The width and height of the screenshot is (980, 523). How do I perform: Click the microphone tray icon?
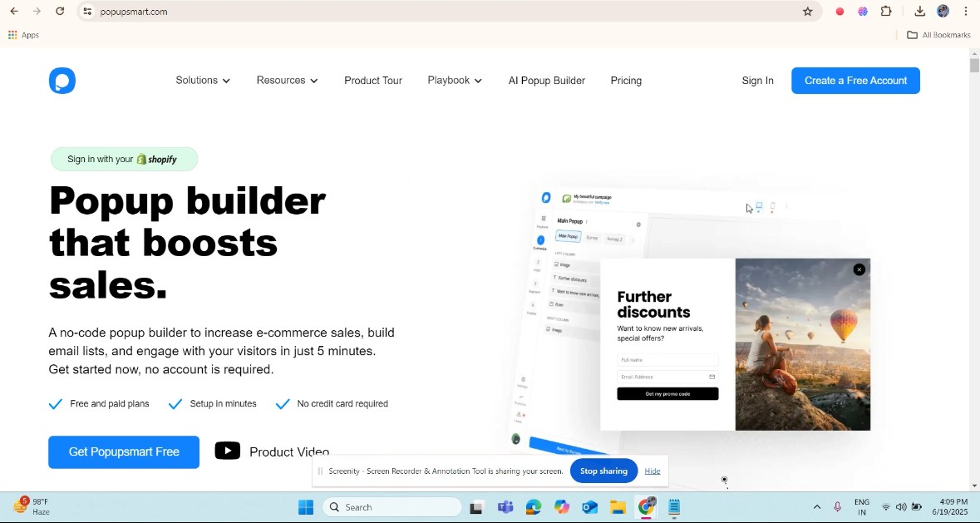[838, 506]
